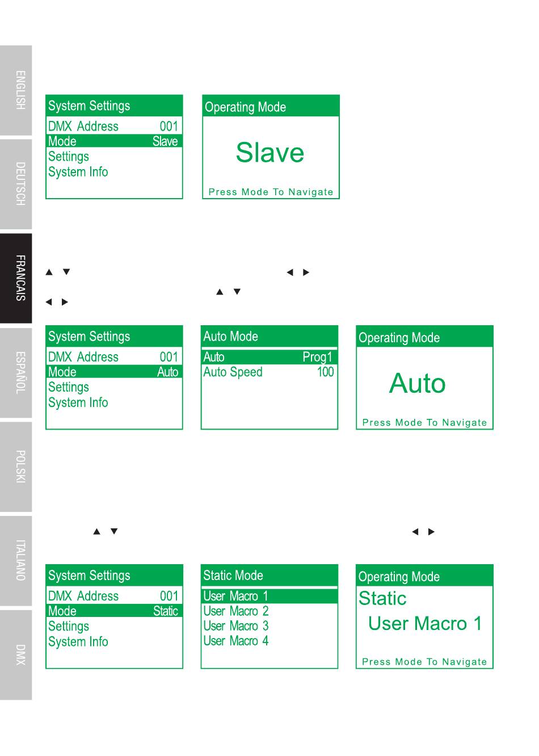Open the DMX side tab
This screenshot has height=756, width=539.
point(16,654)
